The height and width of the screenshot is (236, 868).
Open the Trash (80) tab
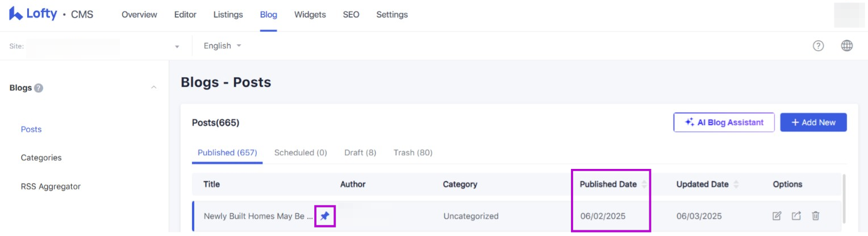pos(413,152)
